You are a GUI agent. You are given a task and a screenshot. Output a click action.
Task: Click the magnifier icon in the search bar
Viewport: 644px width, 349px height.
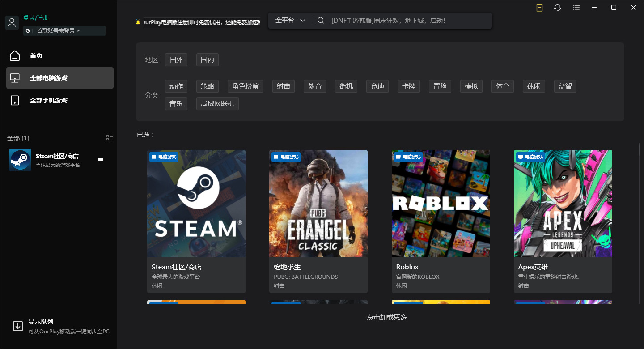click(x=321, y=20)
